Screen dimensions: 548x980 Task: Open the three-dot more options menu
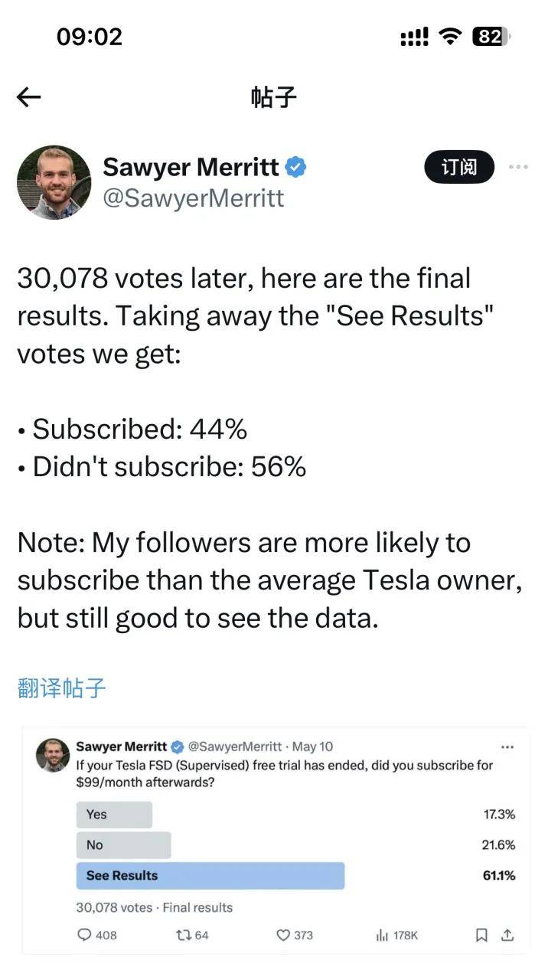click(518, 167)
